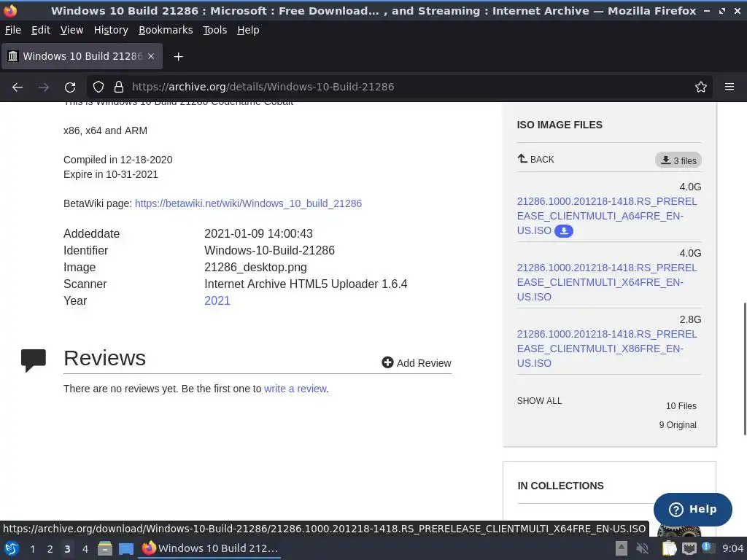Click the taskbar clock showing 9:04
Viewport: 747px width, 560px height.
coord(732,548)
